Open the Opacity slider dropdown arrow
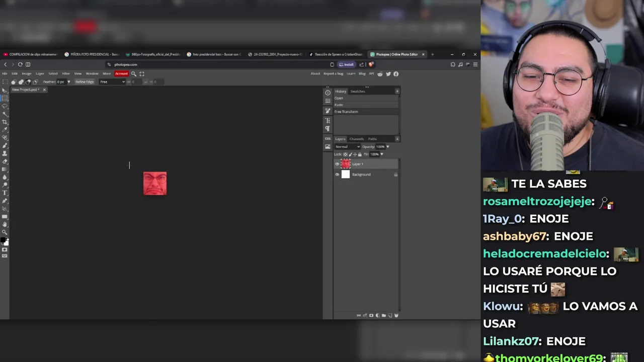Screen dimensions: 644x362 pos(387,147)
